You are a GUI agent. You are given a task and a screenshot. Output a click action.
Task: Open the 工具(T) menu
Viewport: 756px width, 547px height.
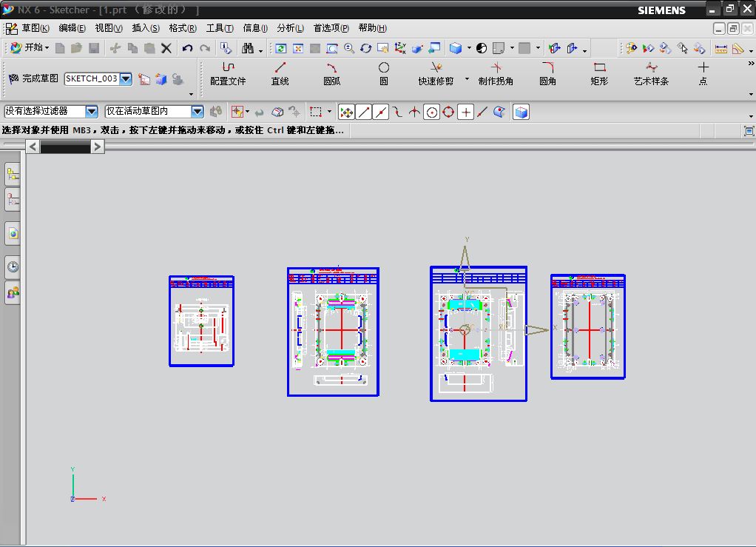pos(220,28)
